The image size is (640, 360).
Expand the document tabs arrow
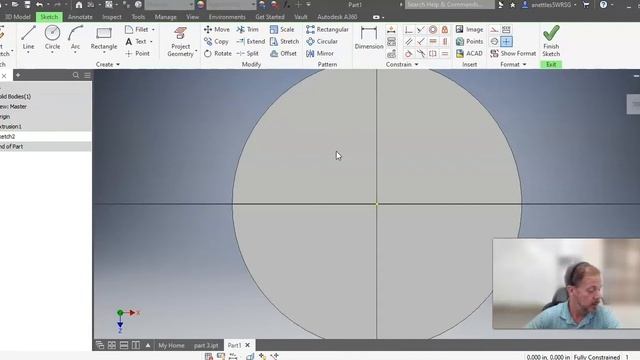(x=148, y=345)
